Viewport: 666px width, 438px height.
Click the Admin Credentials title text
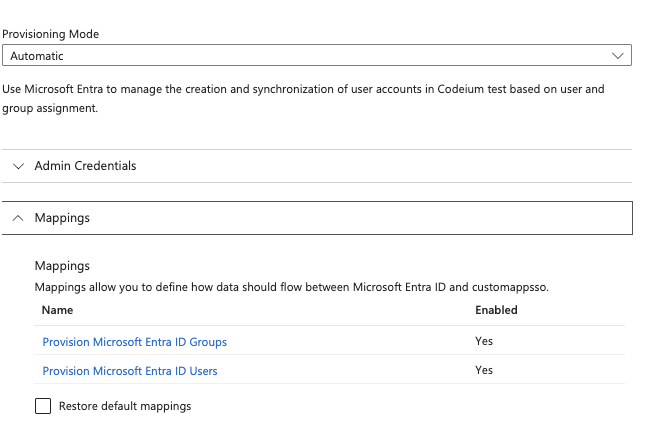(85, 166)
